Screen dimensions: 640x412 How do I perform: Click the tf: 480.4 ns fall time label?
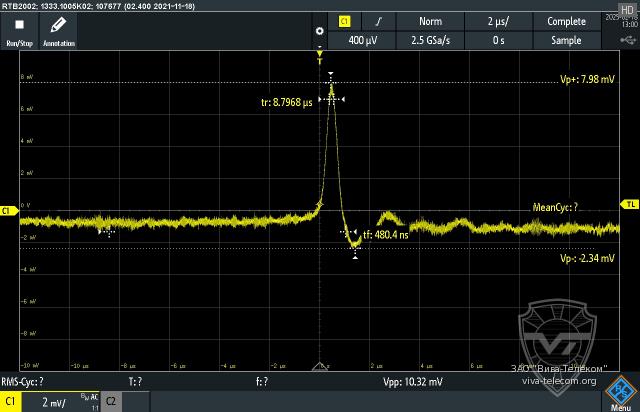pos(386,235)
